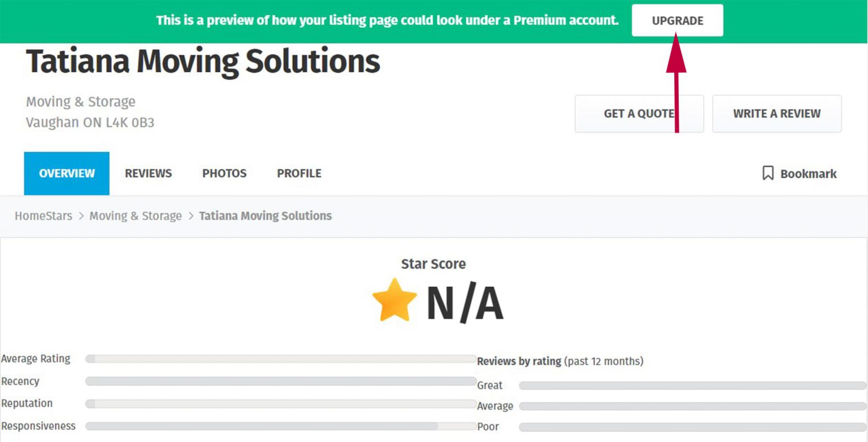Click the WRITE A REVIEW button

(x=777, y=113)
